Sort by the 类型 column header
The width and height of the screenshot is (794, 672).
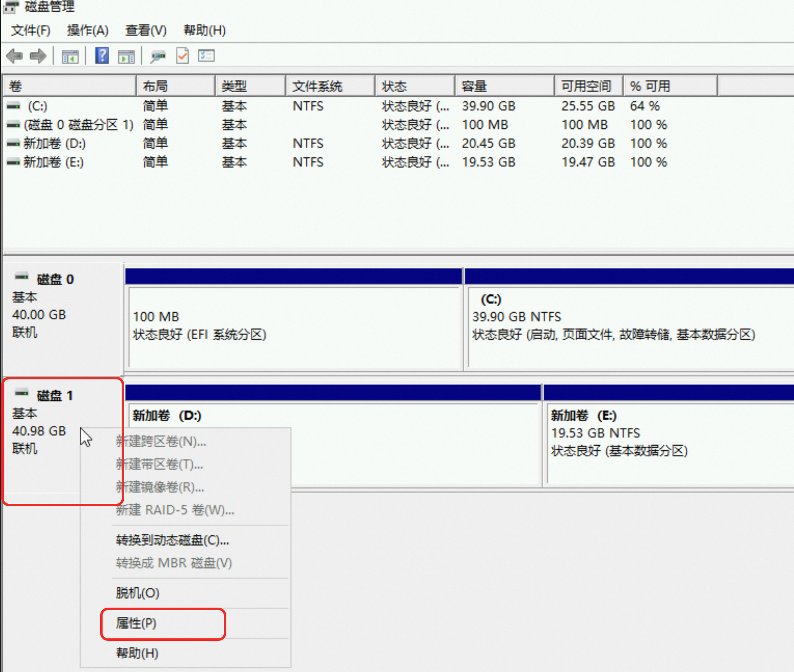[250, 86]
